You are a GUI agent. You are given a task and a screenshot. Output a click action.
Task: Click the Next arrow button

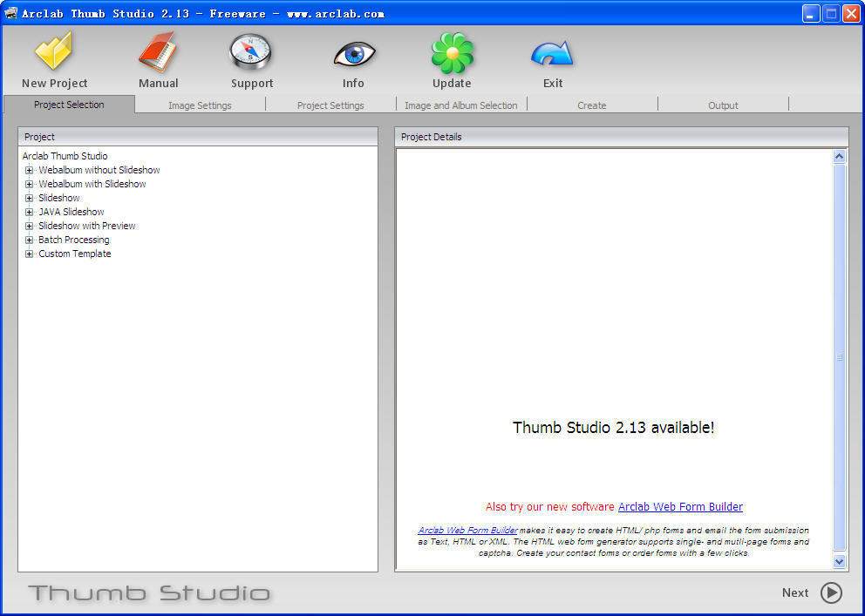point(831,592)
